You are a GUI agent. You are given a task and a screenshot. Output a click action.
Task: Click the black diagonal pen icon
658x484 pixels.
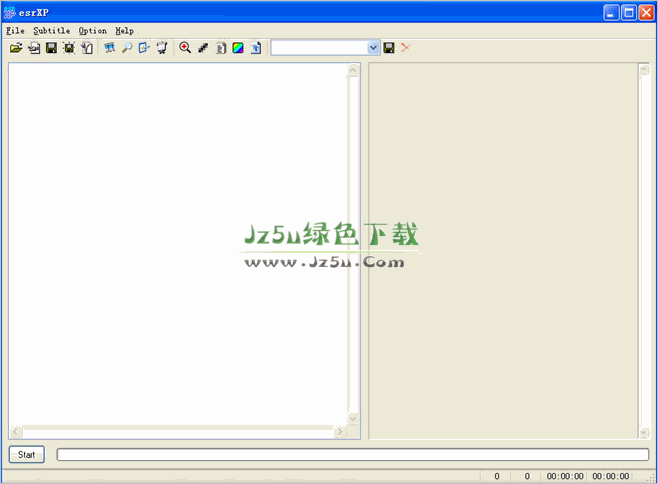coord(203,48)
